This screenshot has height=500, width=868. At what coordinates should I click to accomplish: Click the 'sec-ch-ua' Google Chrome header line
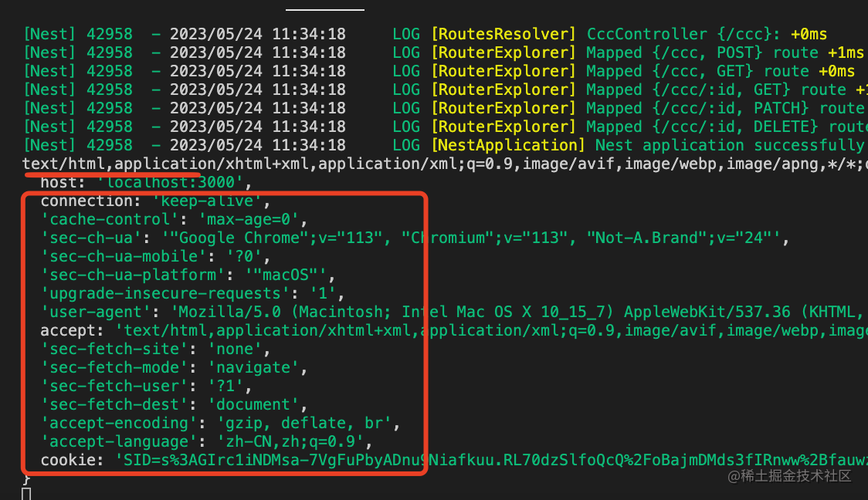[x=415, y=238]
